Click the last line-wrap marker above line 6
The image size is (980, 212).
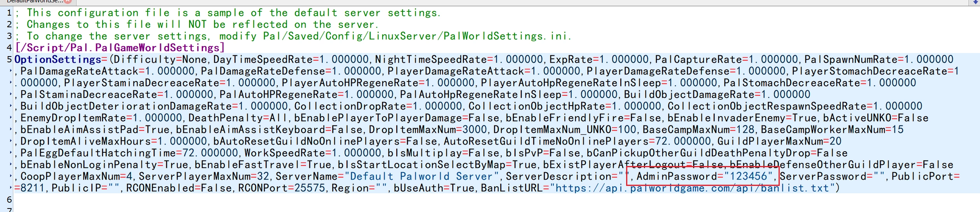click(x=11, y=188)
